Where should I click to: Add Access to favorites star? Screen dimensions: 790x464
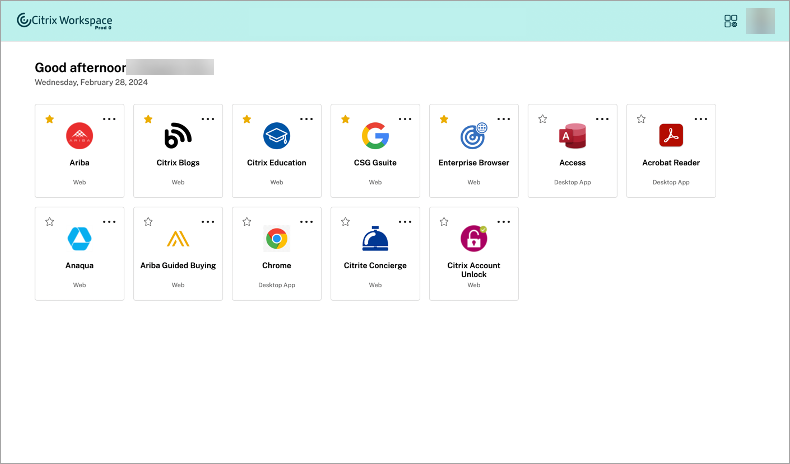pos(543,119)
